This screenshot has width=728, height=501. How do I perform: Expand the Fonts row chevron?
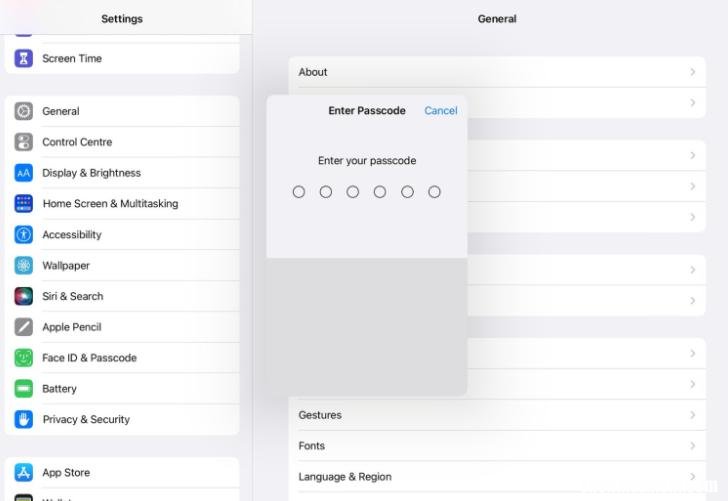(692, 446)
